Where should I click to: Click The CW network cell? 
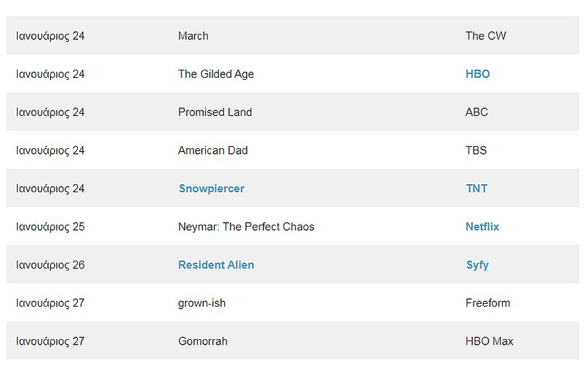(486, 36)
